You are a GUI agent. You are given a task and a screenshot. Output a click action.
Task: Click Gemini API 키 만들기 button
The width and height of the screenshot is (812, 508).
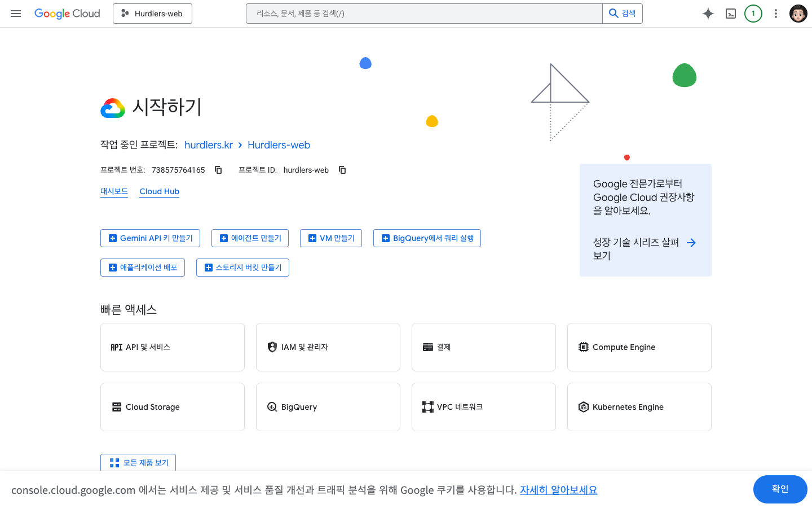(150, 238)
